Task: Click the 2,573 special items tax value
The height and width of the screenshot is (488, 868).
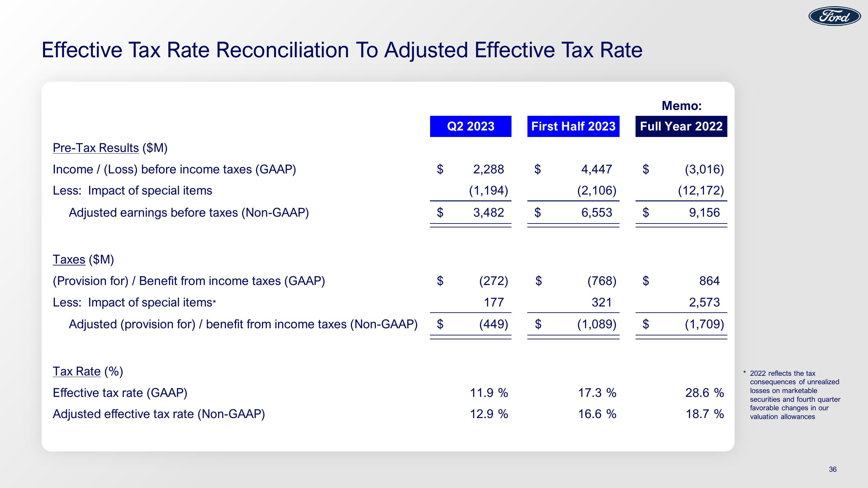Action: click(x=705, y=303)
